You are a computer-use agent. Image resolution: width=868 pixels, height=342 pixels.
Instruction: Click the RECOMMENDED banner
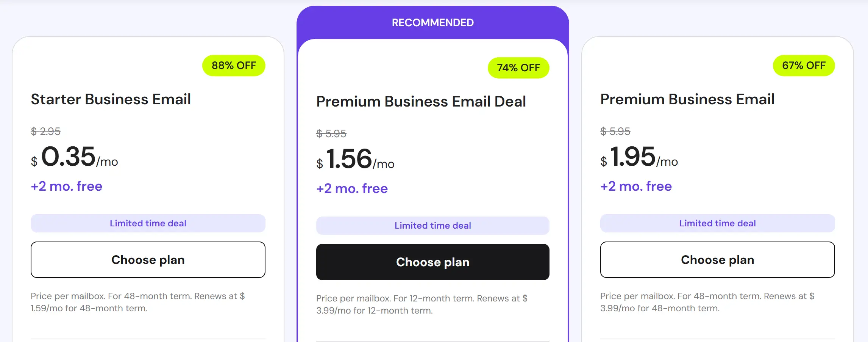[x=432, y=23]
